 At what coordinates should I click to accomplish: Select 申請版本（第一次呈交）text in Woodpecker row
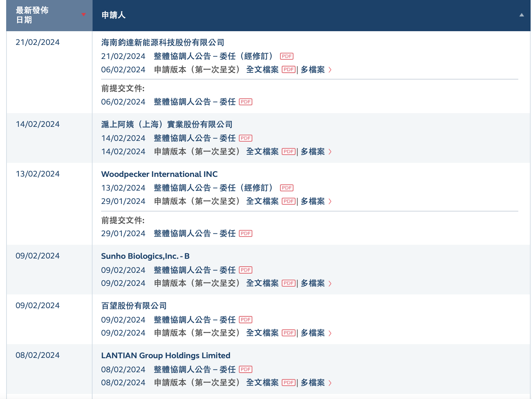(197, 201)
